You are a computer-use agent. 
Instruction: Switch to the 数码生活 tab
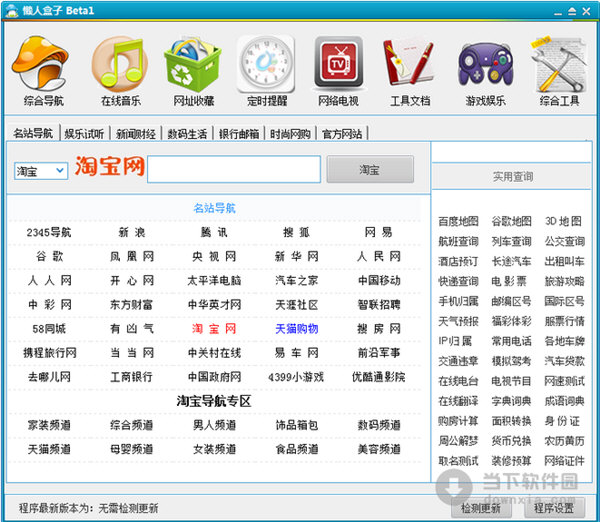(187, 134)
